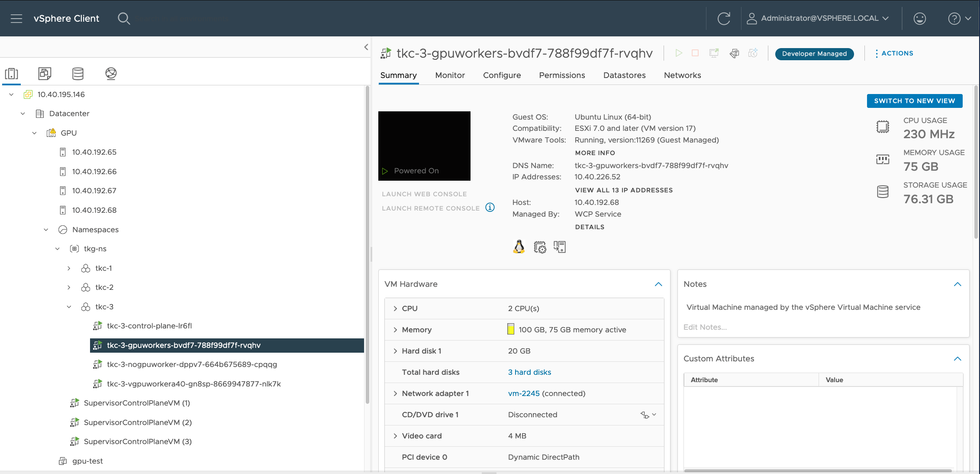The image size is (980, 474).
Task: Collapse the Notes panel
Action: (x=957, y=284)
